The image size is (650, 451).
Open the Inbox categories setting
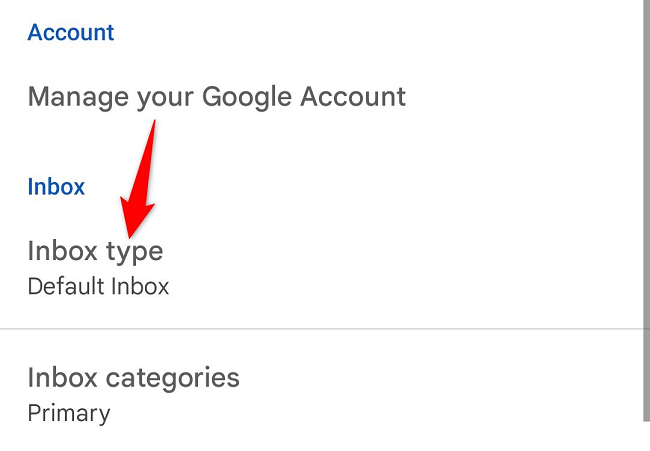[x=133, y=378]
